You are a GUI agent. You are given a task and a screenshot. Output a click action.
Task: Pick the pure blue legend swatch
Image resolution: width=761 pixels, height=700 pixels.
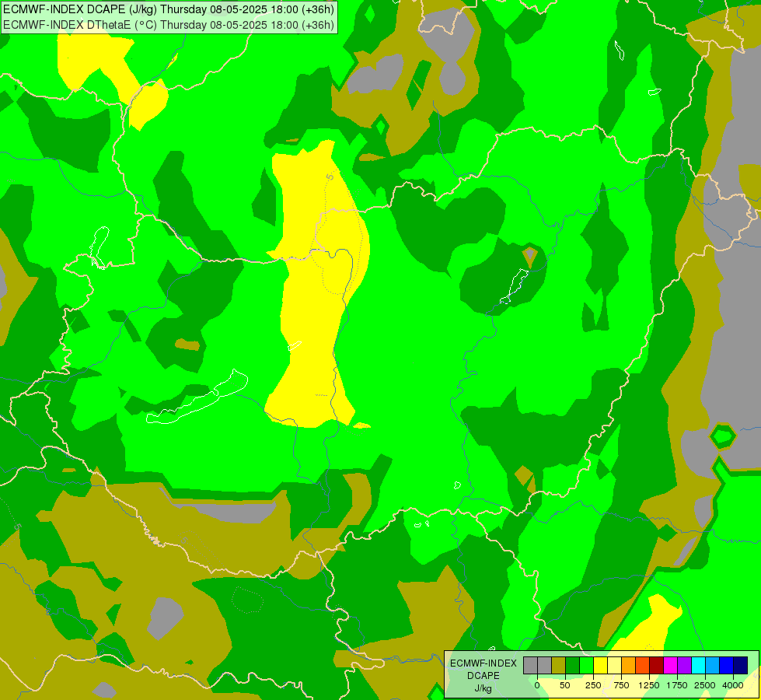coord(726,666)
